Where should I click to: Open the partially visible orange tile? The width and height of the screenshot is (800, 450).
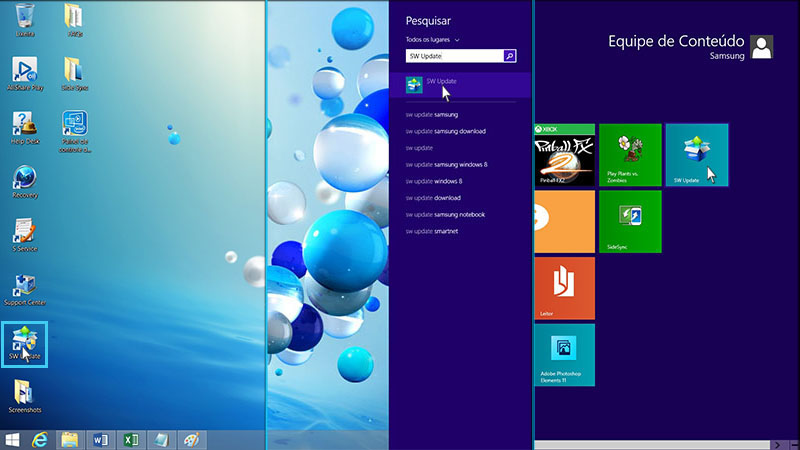564,221
